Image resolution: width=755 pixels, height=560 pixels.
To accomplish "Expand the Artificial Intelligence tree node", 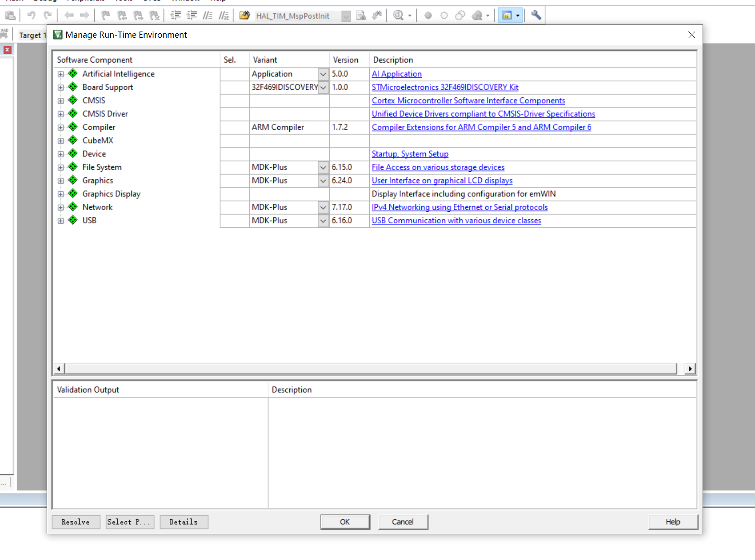I will click(x=61, y=74).
